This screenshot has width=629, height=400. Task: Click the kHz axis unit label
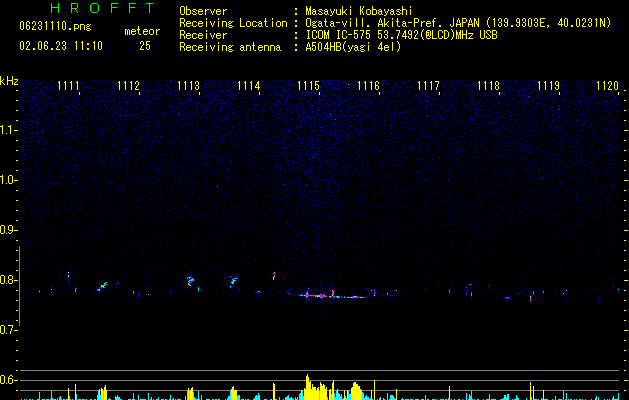click(9, 81)
